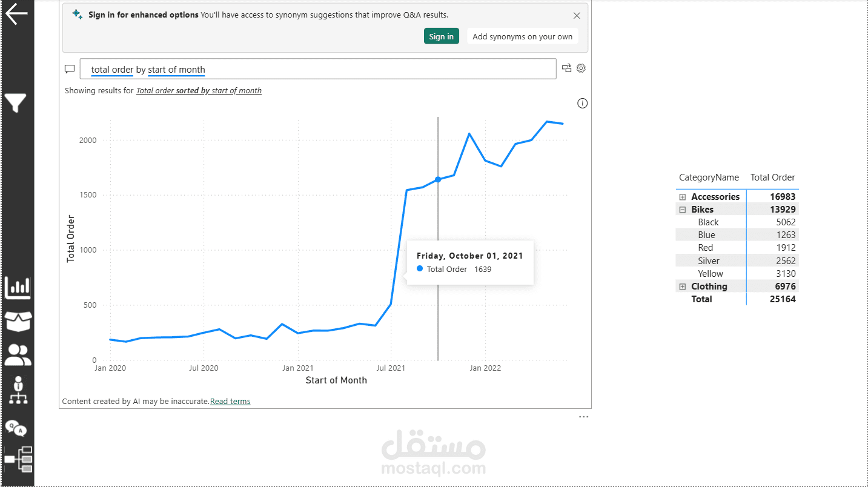The height and width of the screenshot is (487, 868).
Task: Open Q&A settings gear icon
Action: [x=581, y=68]
